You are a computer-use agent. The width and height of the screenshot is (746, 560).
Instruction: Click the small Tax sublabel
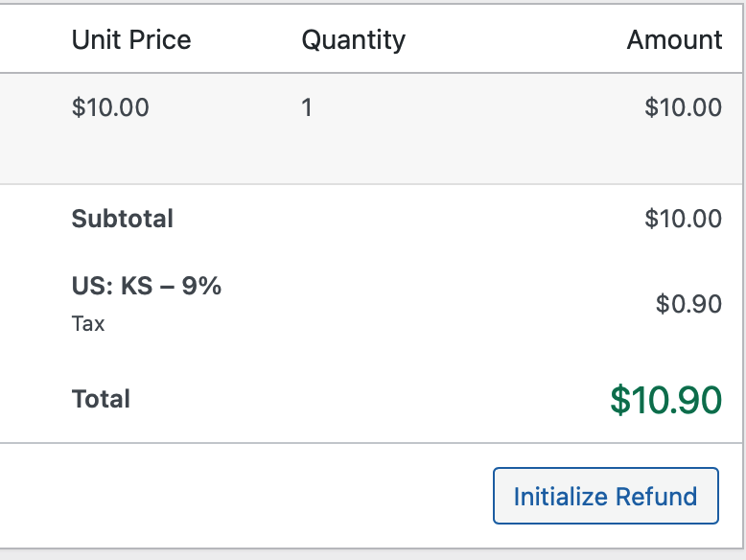tap(88, 323)
